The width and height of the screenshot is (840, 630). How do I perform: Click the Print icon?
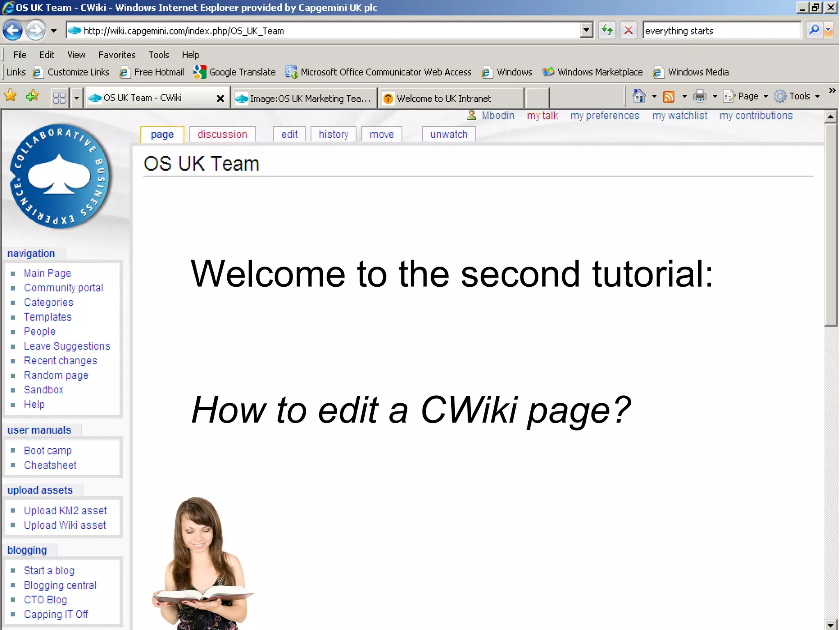pyautogui.click(x=700, y=96)
